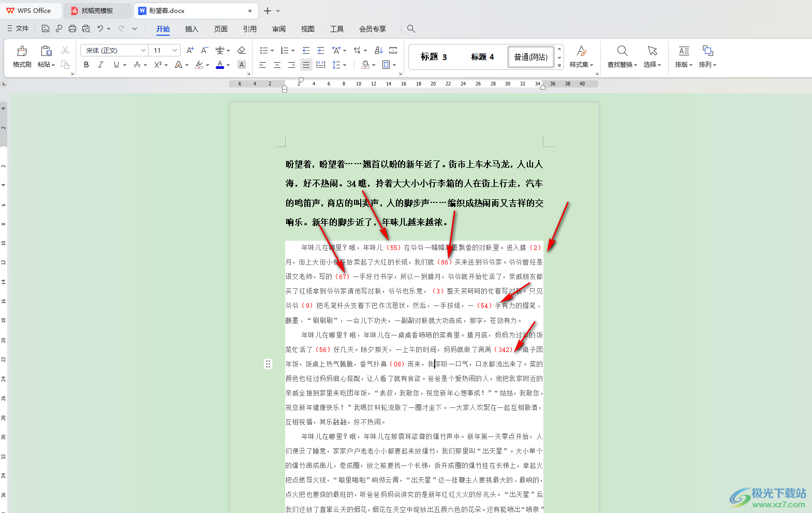
Task: Click the Format Painter (格式刷) icon
Action: (22, 51)
